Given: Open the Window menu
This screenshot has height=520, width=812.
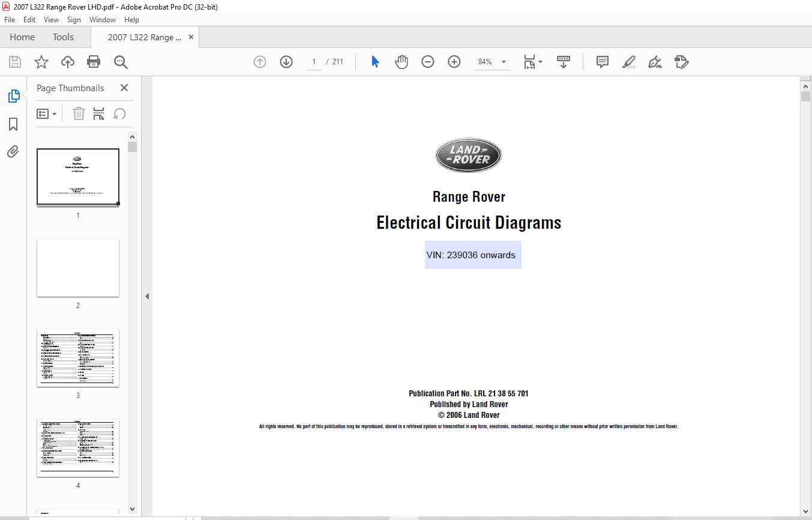Looking at the screenshot, I should (103, 20).
